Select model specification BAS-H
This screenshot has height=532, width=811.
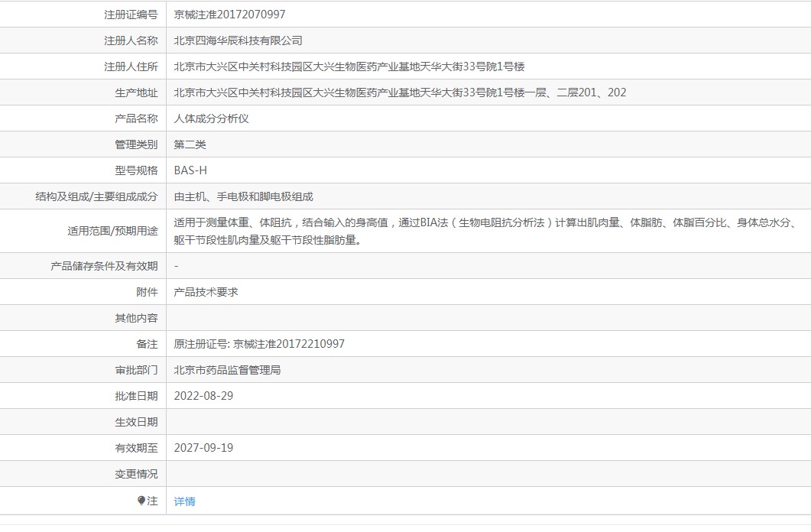point(190,170)
